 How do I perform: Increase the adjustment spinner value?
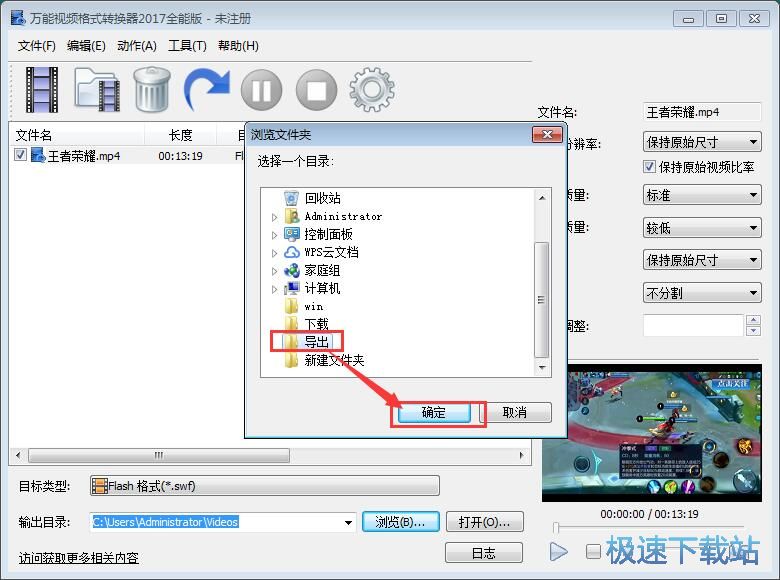[754, 320]
